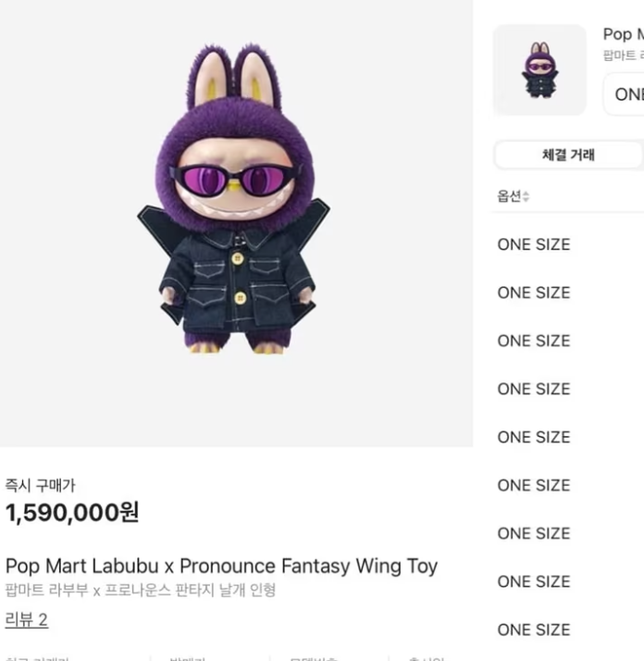644x661 pixels.
Task: Select the small Labubu thumbnail image
Action: click(539, 70)
